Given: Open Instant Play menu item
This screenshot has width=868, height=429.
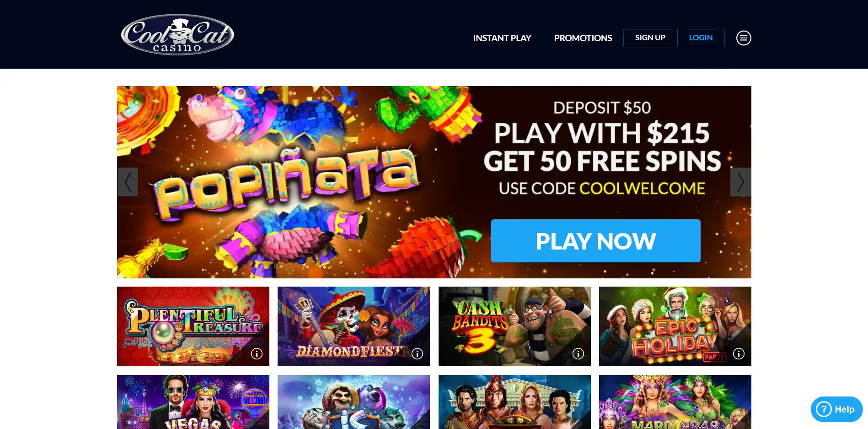Looking at the screenshot, I should [502, 38].
